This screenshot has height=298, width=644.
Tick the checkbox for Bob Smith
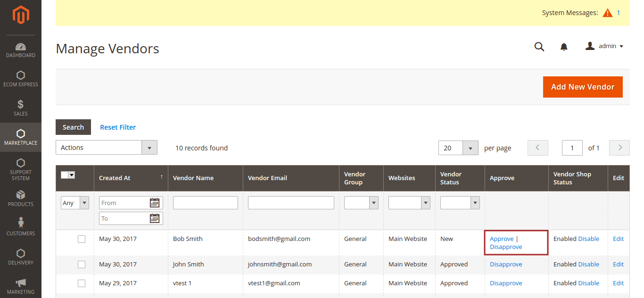click(x=82, y=239)
